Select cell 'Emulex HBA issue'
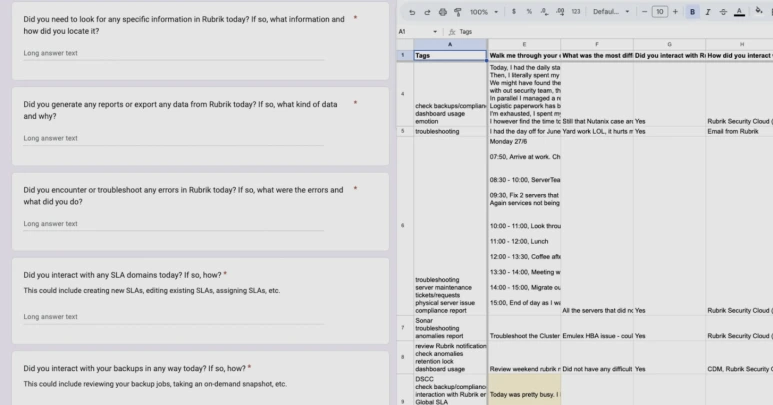Screen dimensions: 773x405 click(597, 328)
